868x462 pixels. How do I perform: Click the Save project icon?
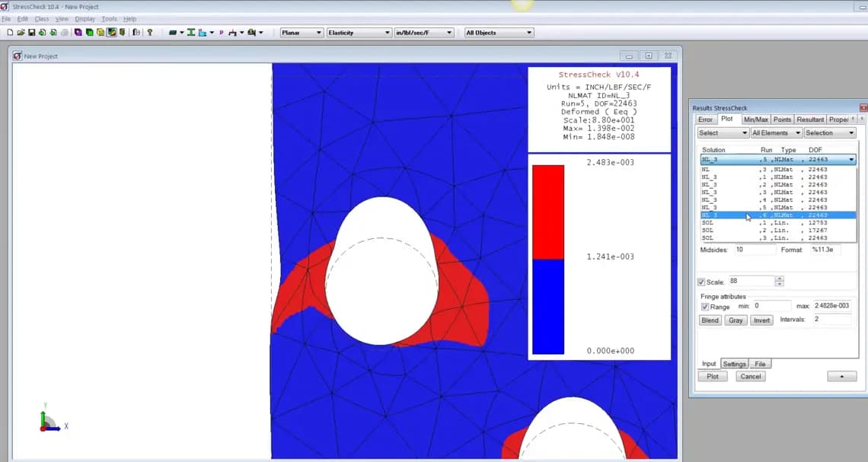coord(31,32)
